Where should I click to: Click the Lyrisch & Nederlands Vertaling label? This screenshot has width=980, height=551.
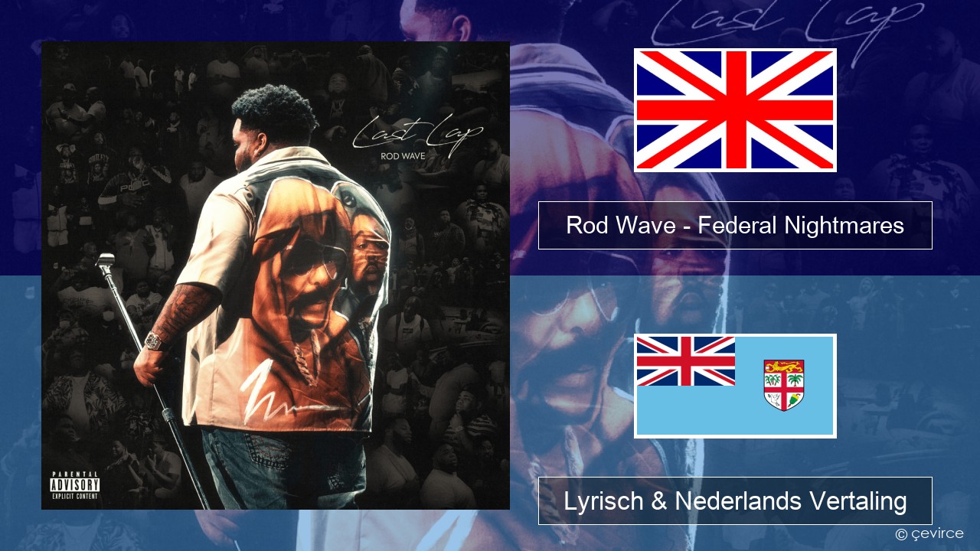[735, 500]
